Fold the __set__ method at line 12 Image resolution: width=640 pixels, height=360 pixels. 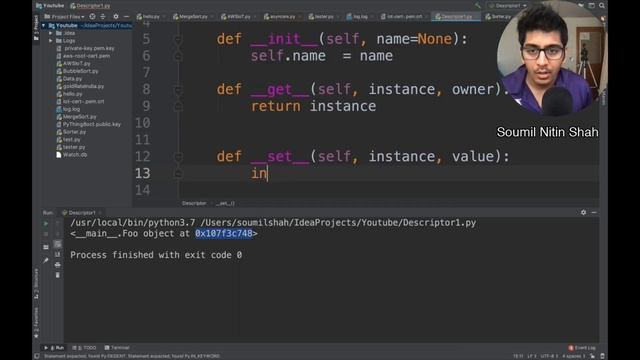pyautogui.click(x=178, y=156)
